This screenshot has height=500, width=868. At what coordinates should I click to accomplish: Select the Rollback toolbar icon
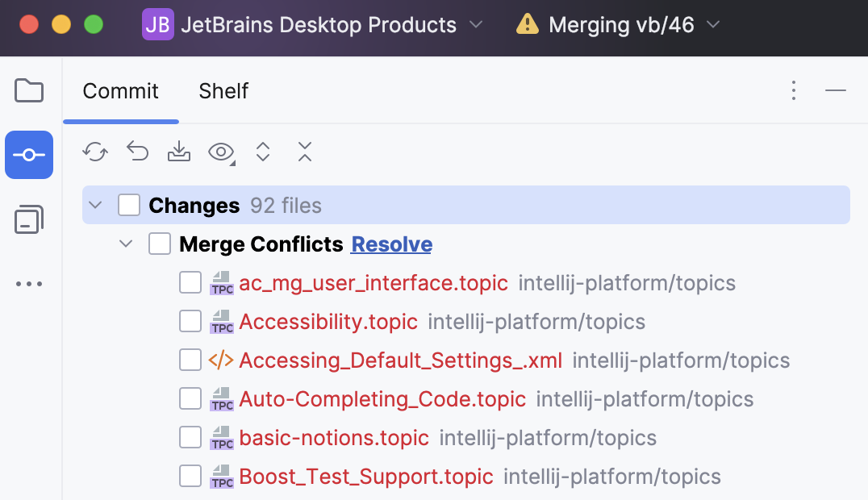click(136, 152)
